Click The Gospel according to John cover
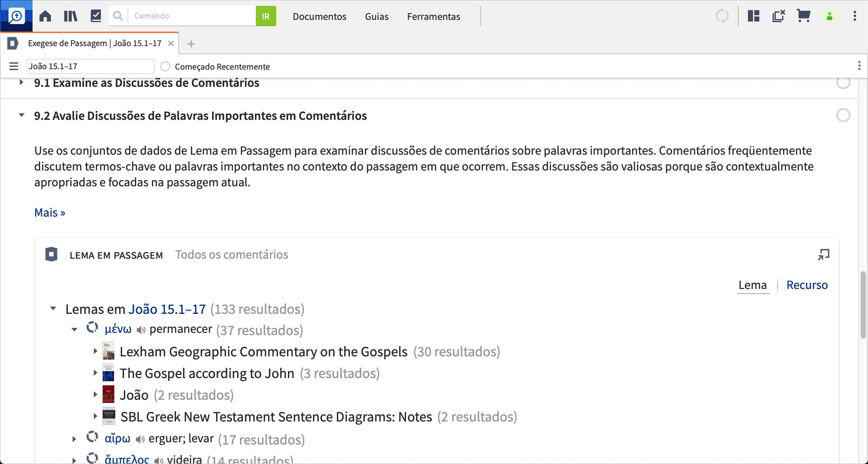Viewport: 868px width, 464px height. [108, 373]
